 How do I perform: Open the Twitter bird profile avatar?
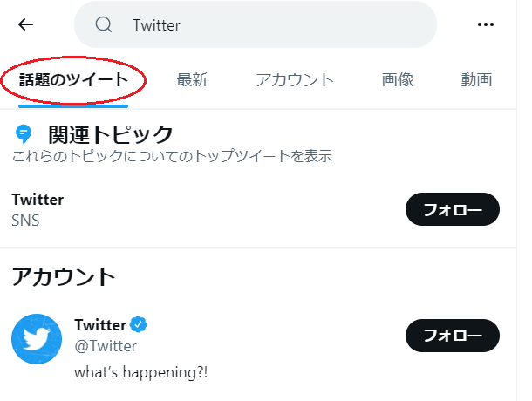click(x=37, y=339)
